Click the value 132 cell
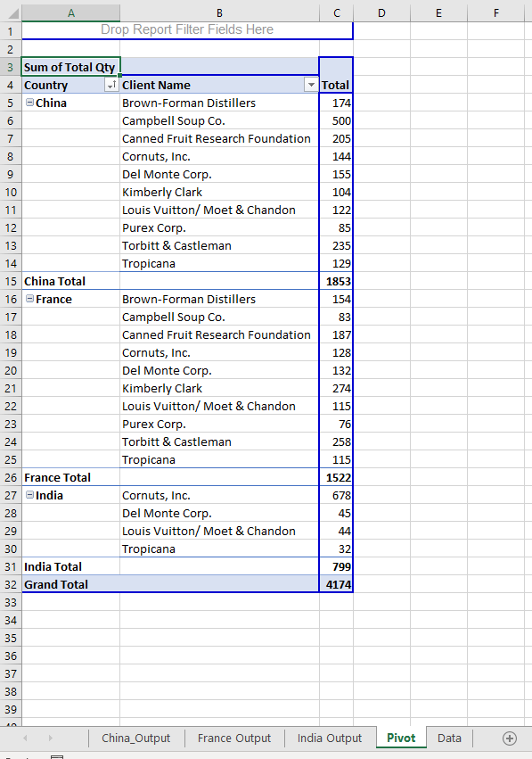Viewport: 532px width, 759px height. click(x=336, y=370)
